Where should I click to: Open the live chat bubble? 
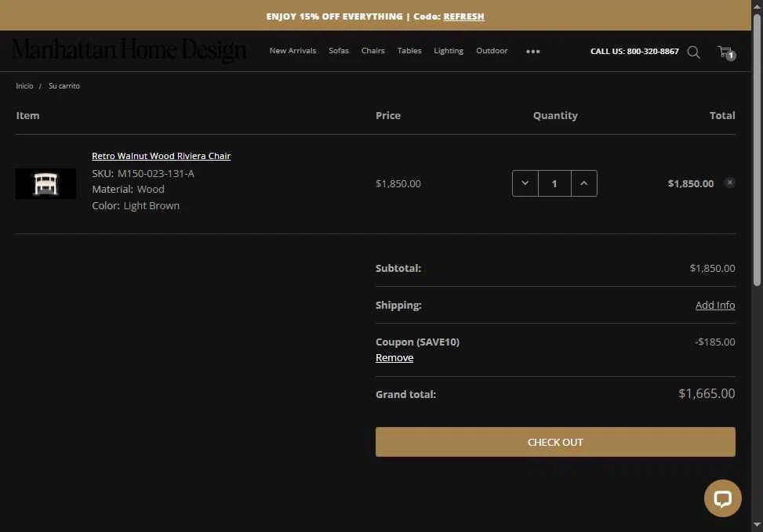point(722,498)
